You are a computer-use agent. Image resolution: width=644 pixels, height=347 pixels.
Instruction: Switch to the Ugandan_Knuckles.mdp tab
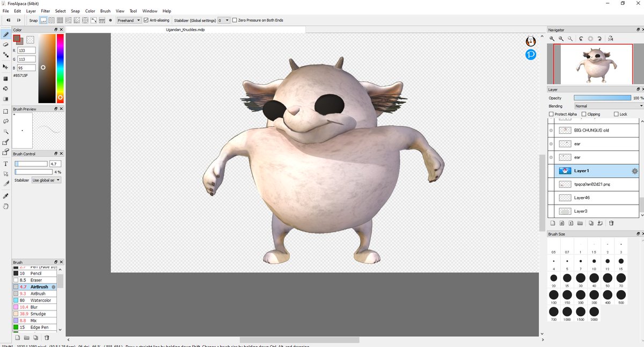tap(186, 30)
